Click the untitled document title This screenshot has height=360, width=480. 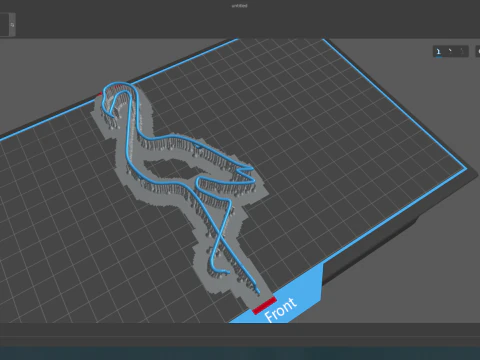(x=239, y=6)
